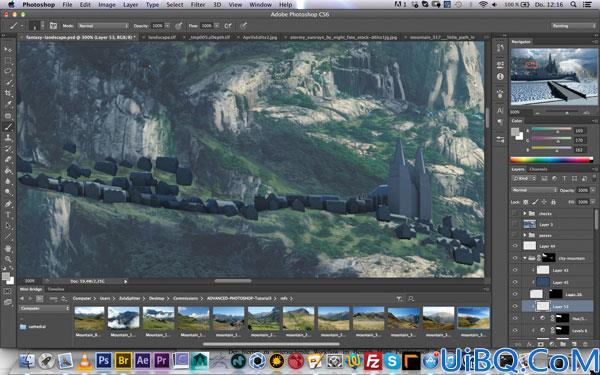Select the Brush tool in the toolbox
The height and width of the screenshot is (375, 600).
(x=8, y=127)
